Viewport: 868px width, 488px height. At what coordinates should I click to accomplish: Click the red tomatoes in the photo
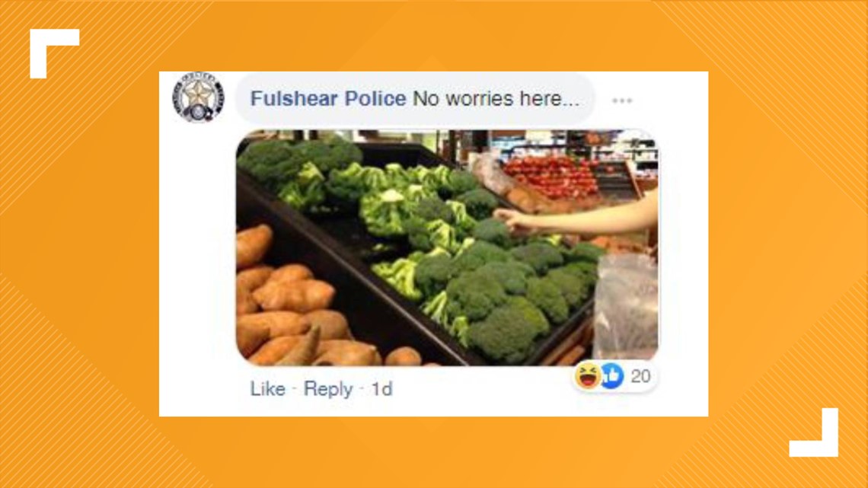(x=550, y=176)
